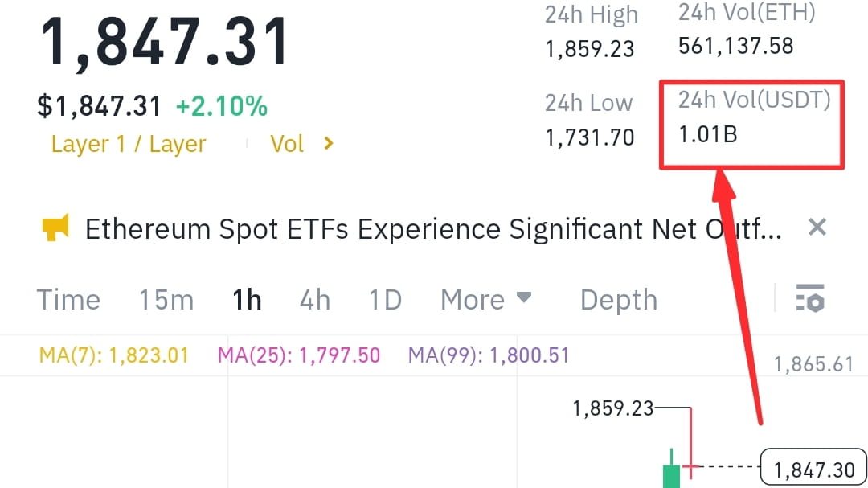Click the chevron arrow next to Vol
868x488 pixels.
tap(328, 143)
